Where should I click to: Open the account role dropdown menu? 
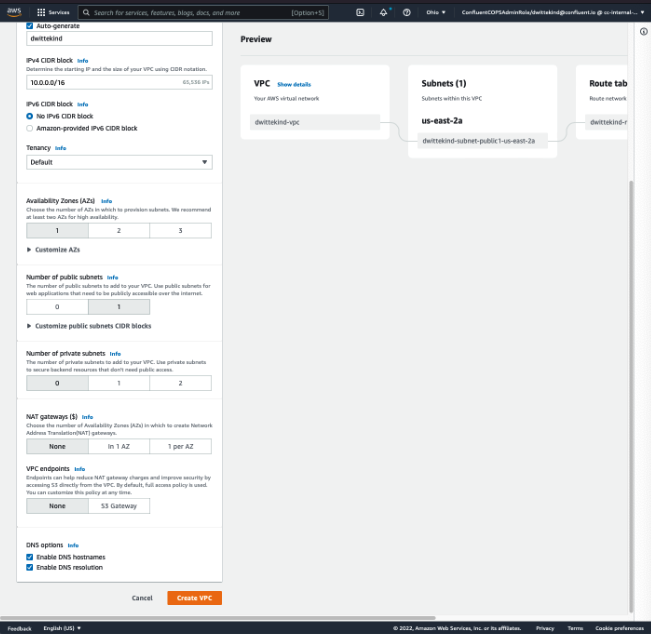coord(553,12)
